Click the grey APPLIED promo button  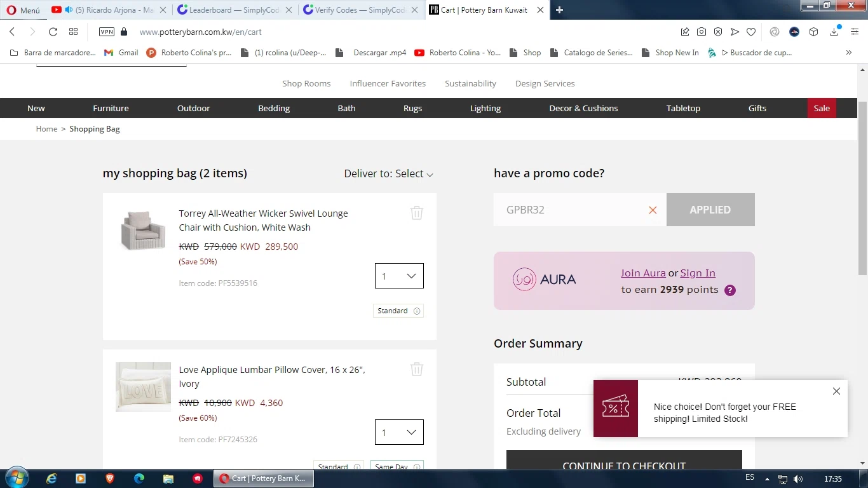click(710, 210)
